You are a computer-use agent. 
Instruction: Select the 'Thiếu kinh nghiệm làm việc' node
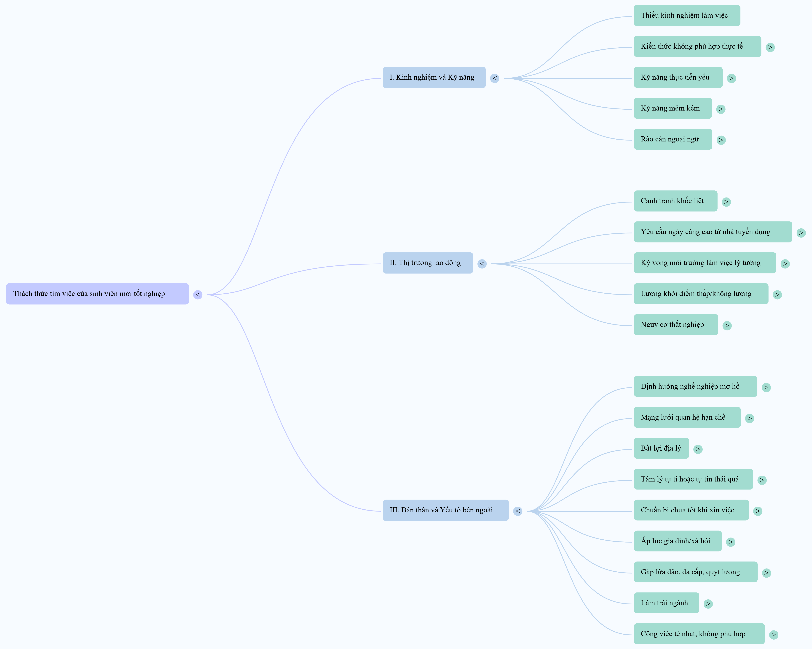(687, 15)
